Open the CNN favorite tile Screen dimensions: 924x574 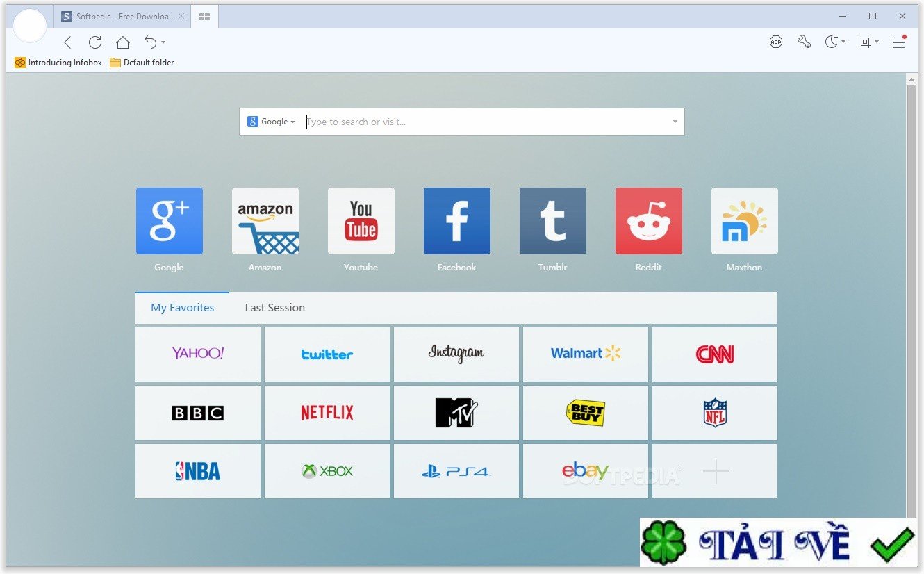pos(715,354)
